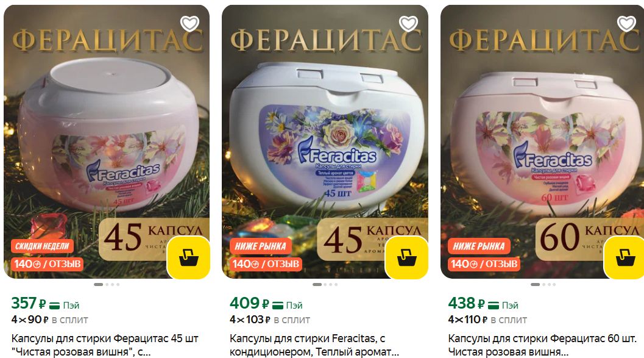Add 60-capsule product to cart
The height and width of the screenshot is (358, 644).
coord(624,258)
